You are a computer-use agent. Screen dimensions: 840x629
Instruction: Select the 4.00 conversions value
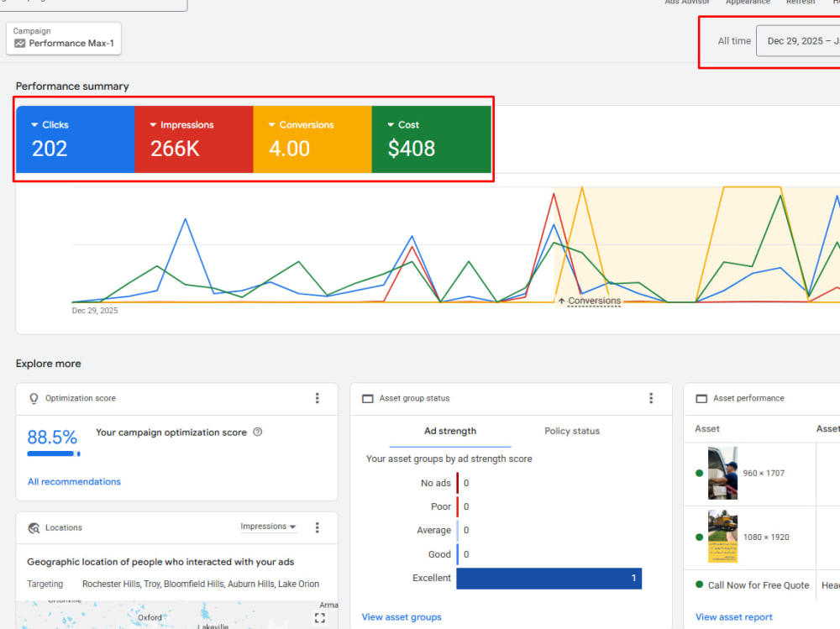pos(289,149)
